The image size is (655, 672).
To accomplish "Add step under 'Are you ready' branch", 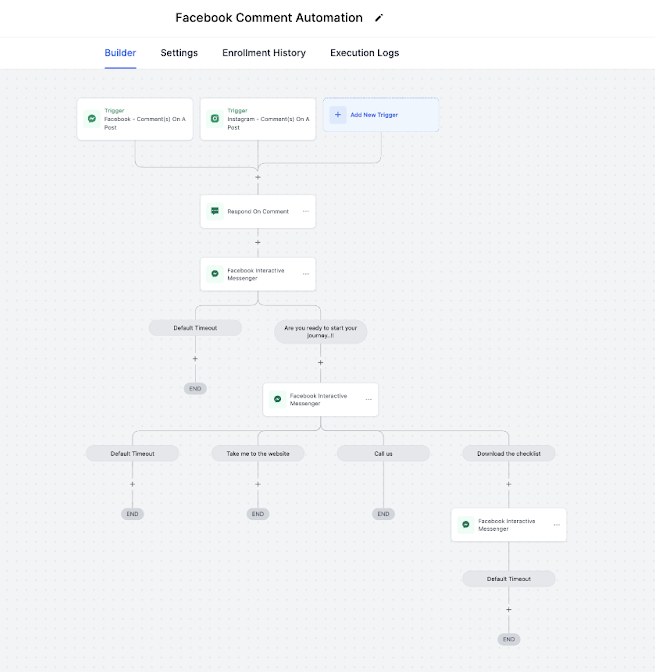I will 320,363.
